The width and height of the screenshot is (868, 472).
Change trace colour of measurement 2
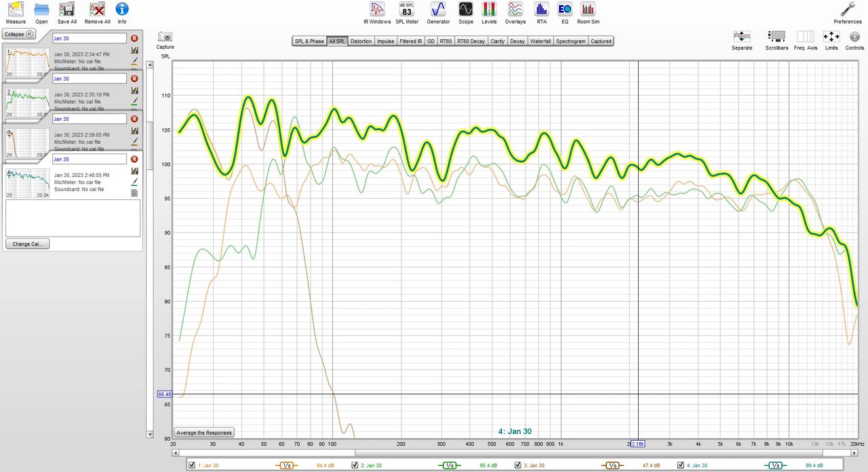point(134,101)
